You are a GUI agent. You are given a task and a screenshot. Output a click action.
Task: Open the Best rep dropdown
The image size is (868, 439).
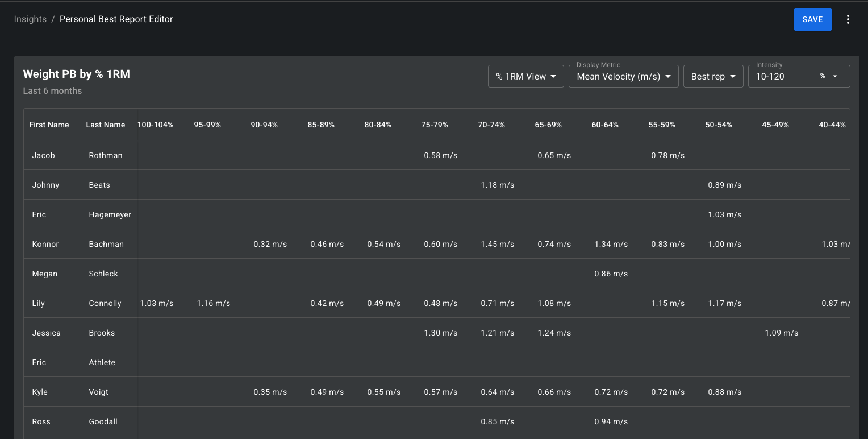[x=713, y=76]
